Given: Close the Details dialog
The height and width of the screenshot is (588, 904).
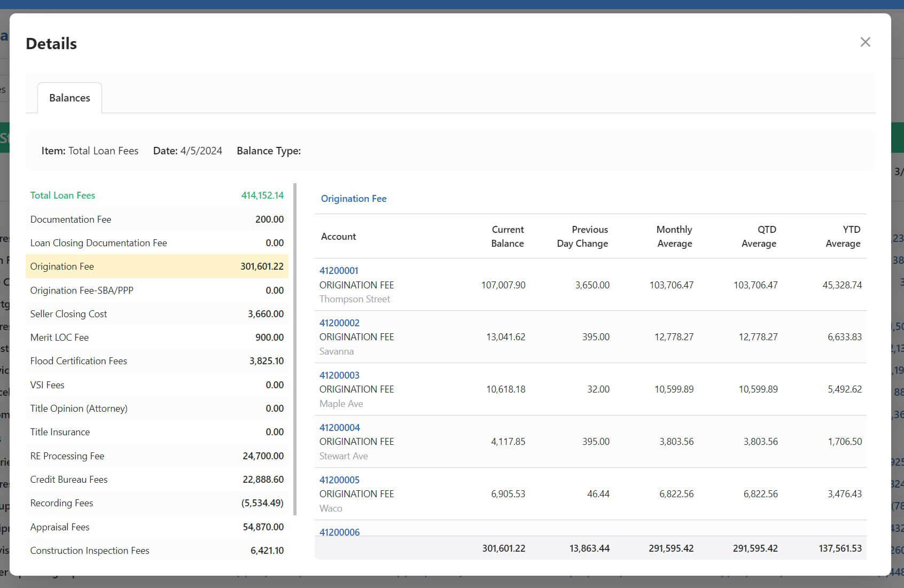Looking at the screenshot, I should click(865, 42).
